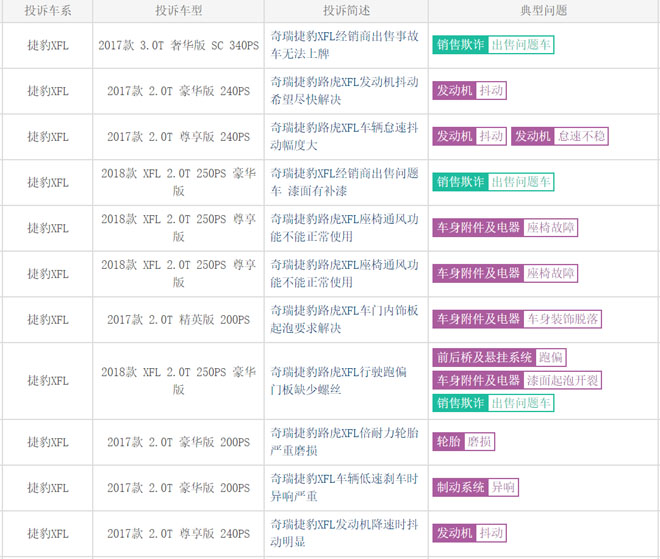Select model cell in 低速刹车时异响 row
Image resolution: width=660 pixels, height=559 pixels.
click(x=178, y=488)
